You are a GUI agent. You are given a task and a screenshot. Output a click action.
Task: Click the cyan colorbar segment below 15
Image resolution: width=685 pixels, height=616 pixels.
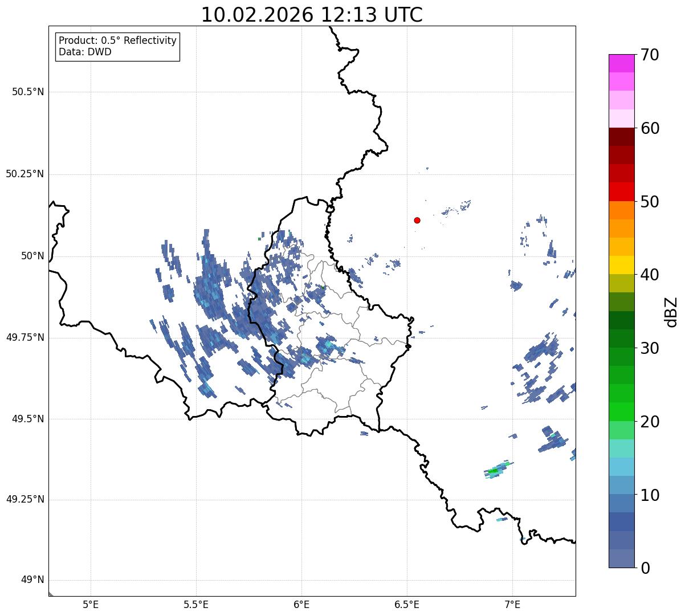622,467
